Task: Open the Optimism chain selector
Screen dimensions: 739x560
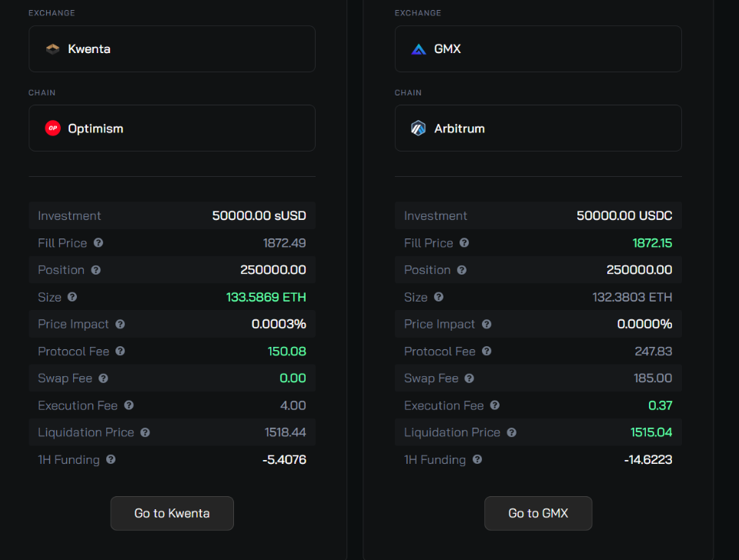Action: [x=172, y=128]
